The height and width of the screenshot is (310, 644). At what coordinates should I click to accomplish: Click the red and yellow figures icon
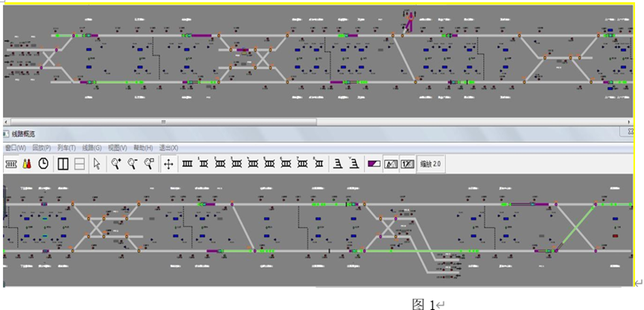coord(28,164)
